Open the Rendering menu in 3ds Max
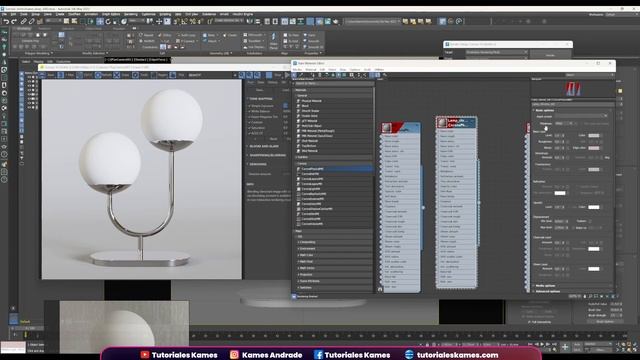Viewport: 640px width, 360px height. [x=131, y=14]
